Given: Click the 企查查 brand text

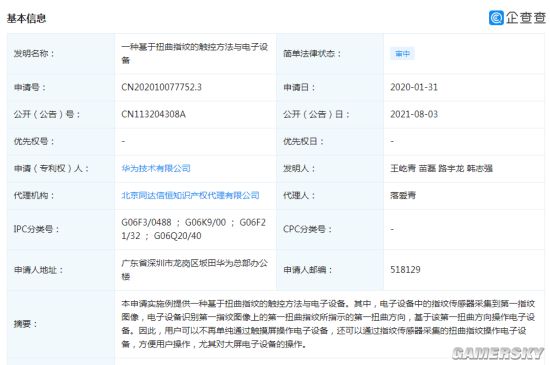Looking at the screenshot, I should pyautogui.click(x=526, y=18).
